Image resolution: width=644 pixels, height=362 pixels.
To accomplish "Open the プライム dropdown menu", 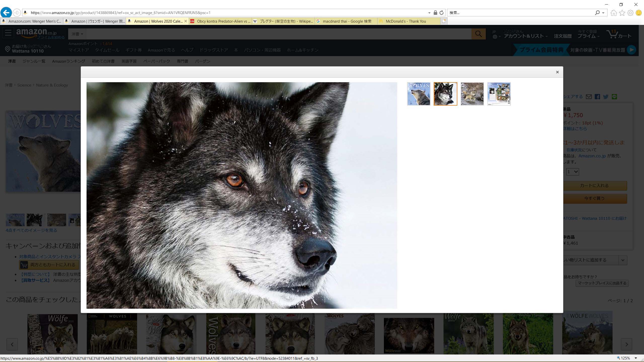I will (x=588, y=36).
